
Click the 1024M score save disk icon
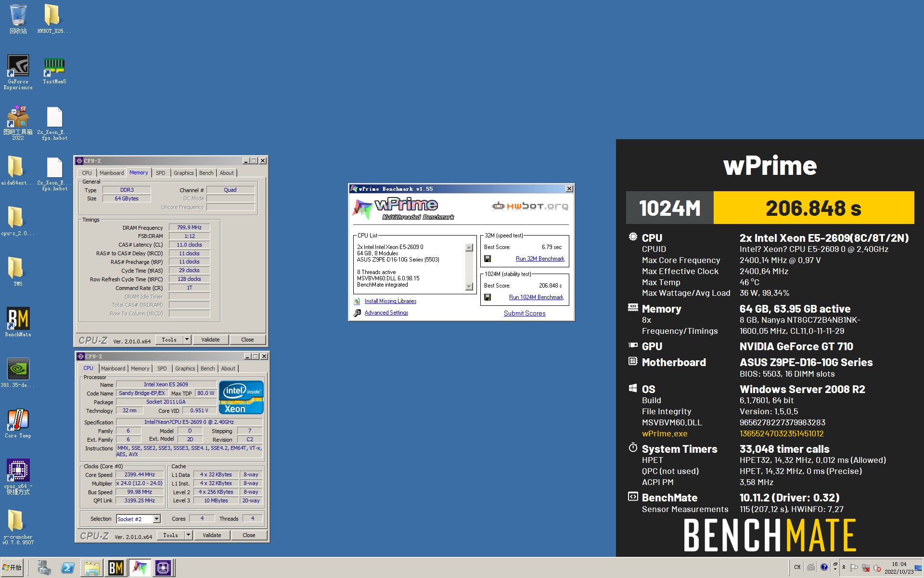[488, 297]
